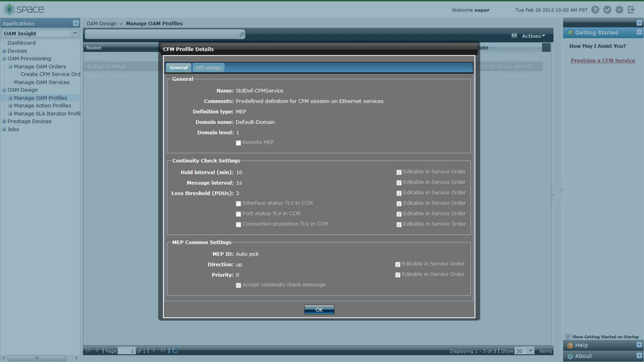The height and width of the screenshot is (362, 644).
Task: Open the OAM Insight application selector
Action: click(x=39, y=33)
